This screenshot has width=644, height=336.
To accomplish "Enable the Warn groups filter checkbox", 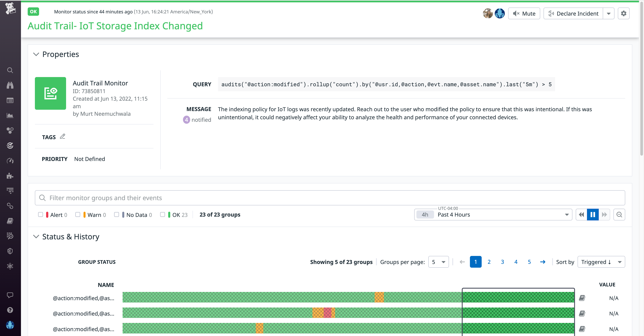I will pos(78,214).
